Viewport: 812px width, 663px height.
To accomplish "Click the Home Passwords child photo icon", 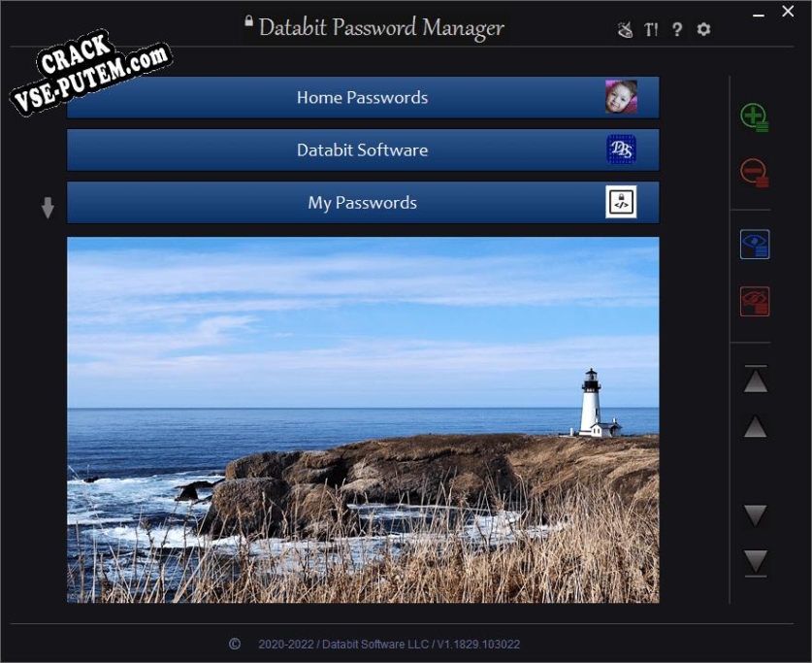I will [x=621, y=97].
